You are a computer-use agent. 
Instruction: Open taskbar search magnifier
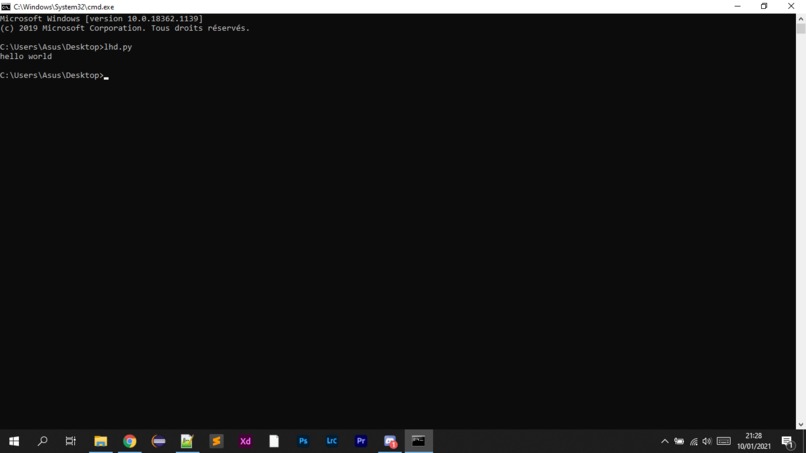pos(43,441)
